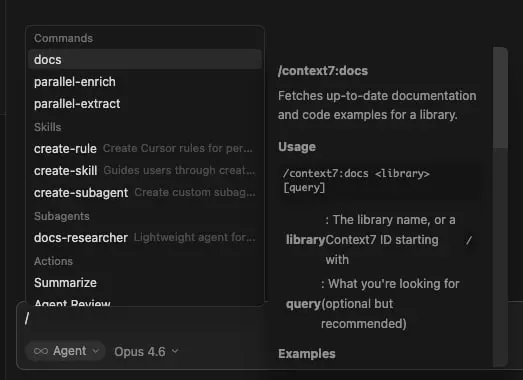Click the chevron next to Opus 4.6
The width and height of the screenshot is (523, 380).
175,351
